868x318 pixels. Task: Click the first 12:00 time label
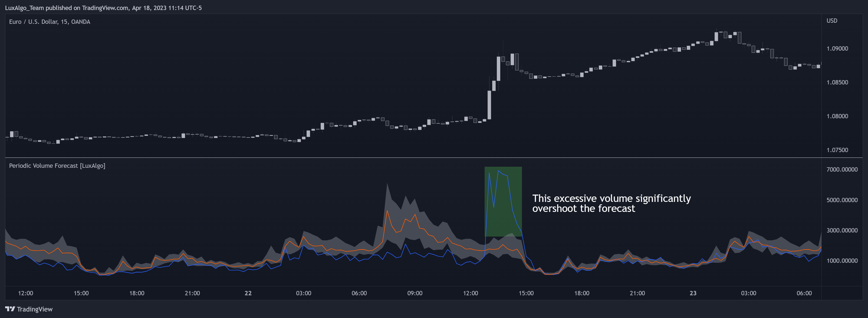click(x=26, y=293)
